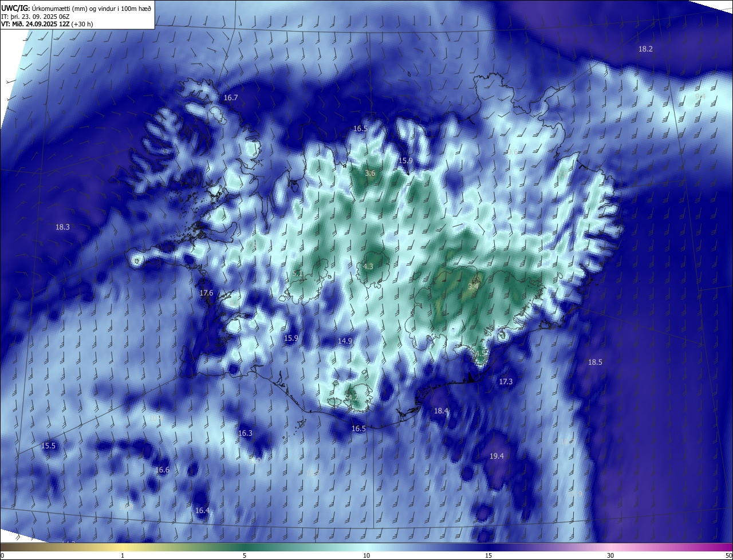The height and width of the screenshot is (560, 733).
Task: Click the 'UWC/IG:' title heading
Action: [x=15, y=7]
